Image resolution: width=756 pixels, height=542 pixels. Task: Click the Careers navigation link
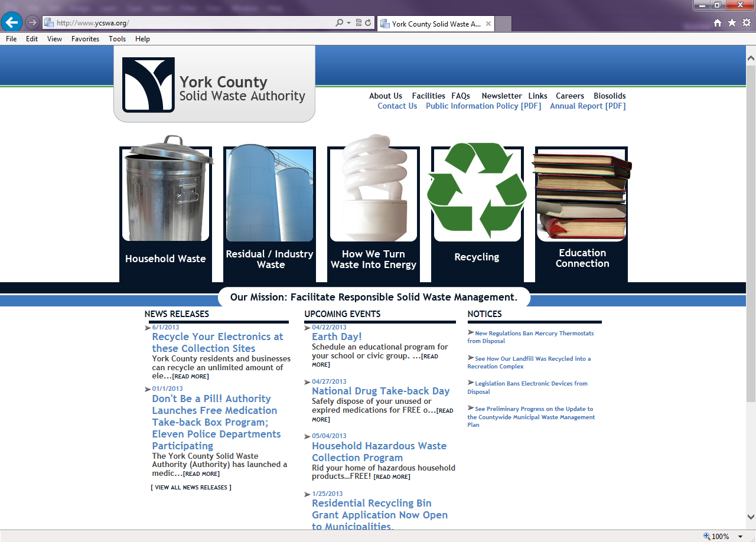click(x=570, y=96)
